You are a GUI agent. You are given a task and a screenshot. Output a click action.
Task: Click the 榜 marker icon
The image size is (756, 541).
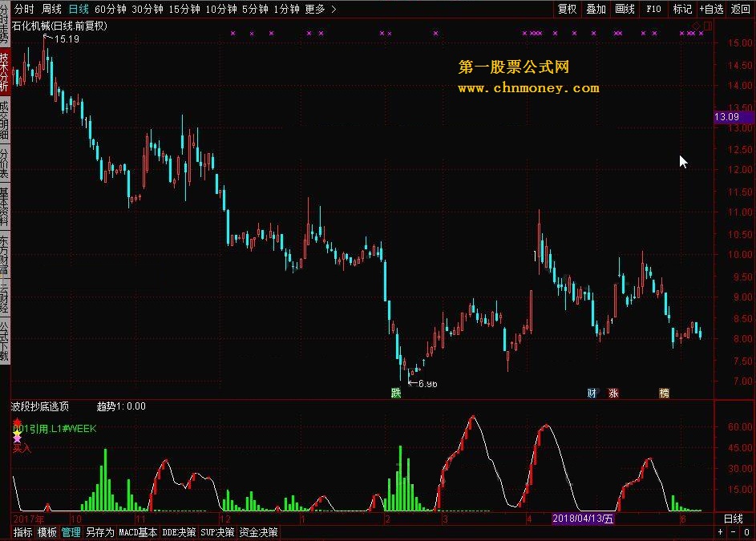click(x=664, y=393)
